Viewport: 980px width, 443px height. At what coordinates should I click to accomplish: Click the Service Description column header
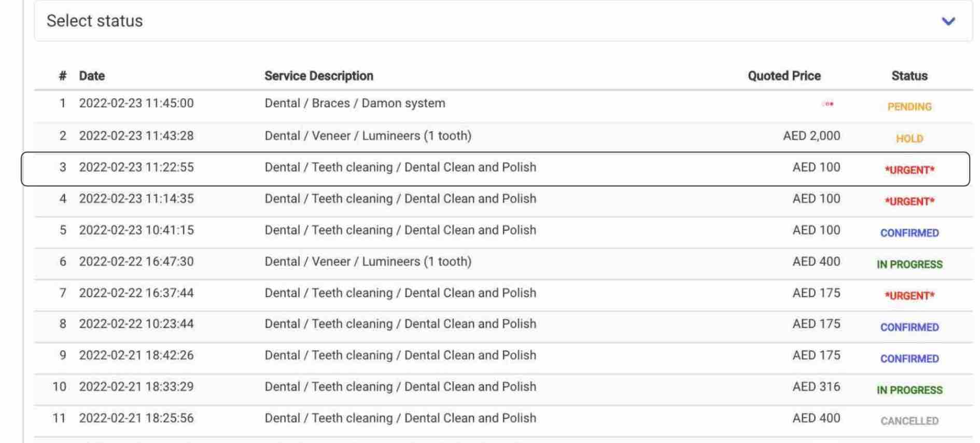319,76
